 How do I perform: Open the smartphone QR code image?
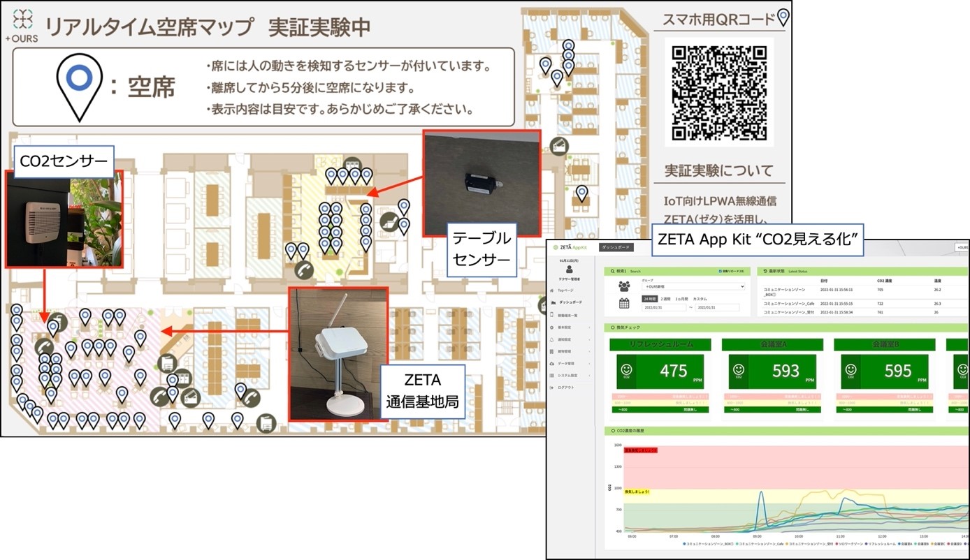719,93
